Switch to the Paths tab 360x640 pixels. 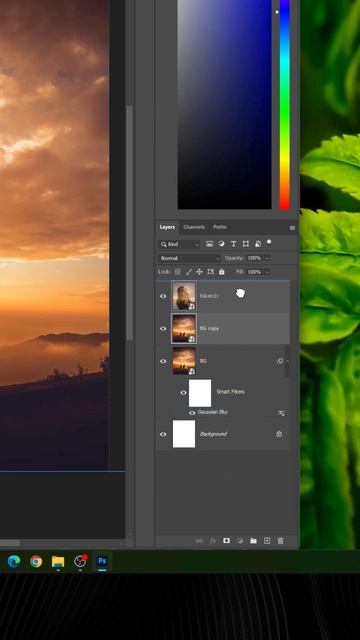(220, 227)
